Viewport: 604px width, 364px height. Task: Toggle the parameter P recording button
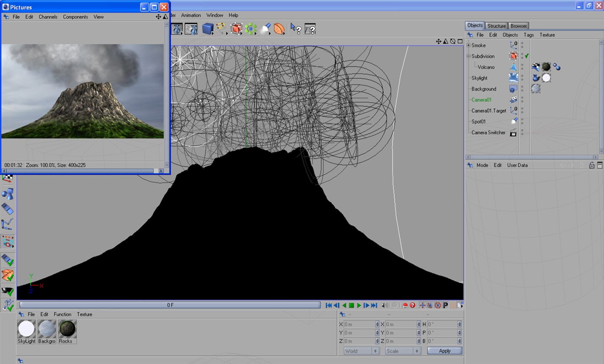point(445,305)
